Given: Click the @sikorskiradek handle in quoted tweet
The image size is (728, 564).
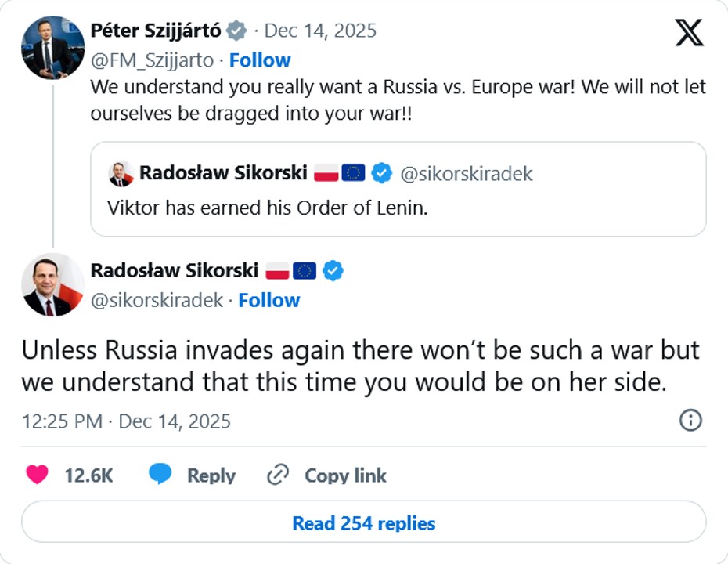Looking at the screenshot, I should tap(466, 174).
